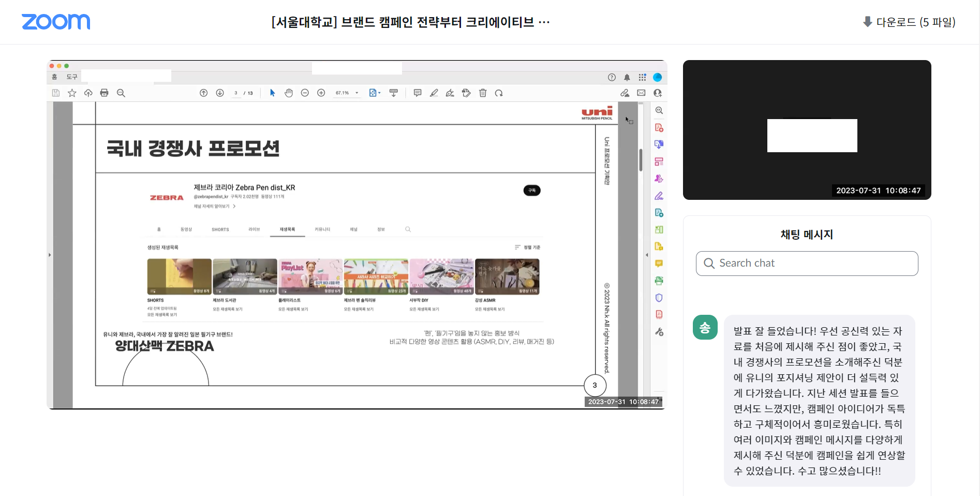Open the 67.1% zoom level dropdown
The width and height of the screenshot is (980, 496).
[347, 93]
